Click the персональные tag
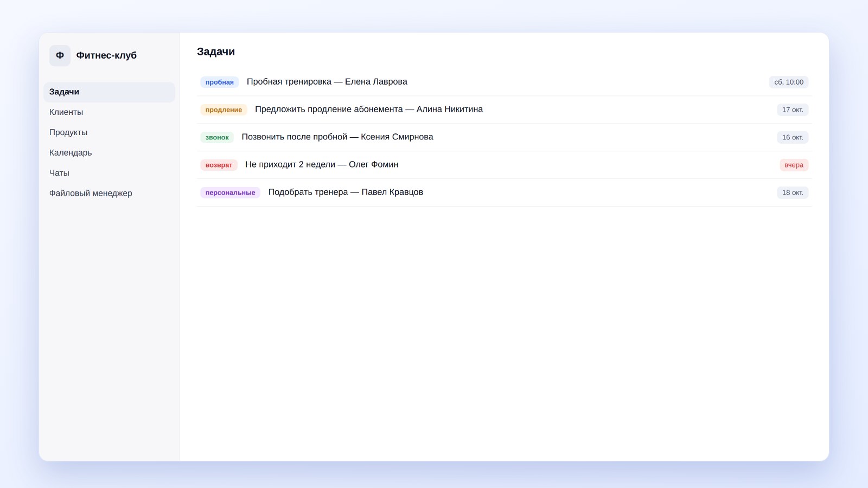 pos(230,193)
